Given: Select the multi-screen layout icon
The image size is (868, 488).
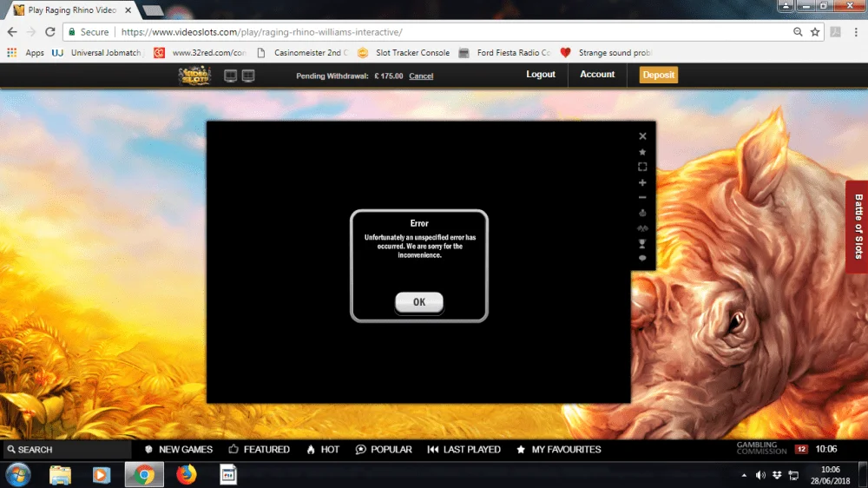Looking at the screenshot, I should (x=248, y=76).
